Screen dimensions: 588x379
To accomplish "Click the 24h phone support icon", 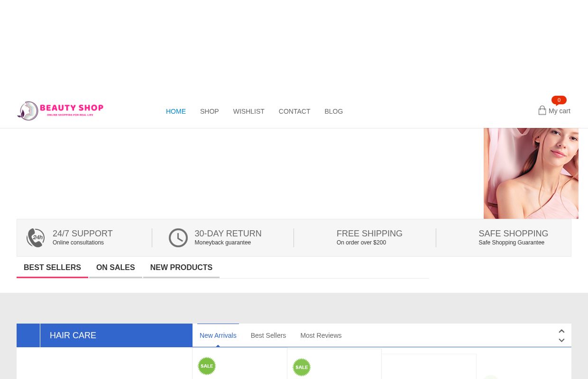I will pyautogui.click(x=36, y=238).
